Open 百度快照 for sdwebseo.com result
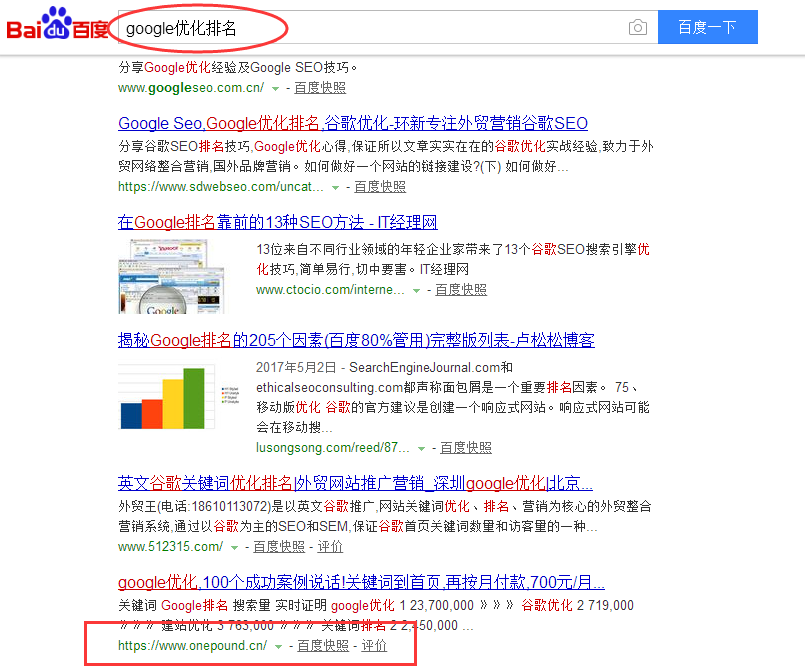Image resolution: width=805 pixels, height=671 pixels. (380, 186)
